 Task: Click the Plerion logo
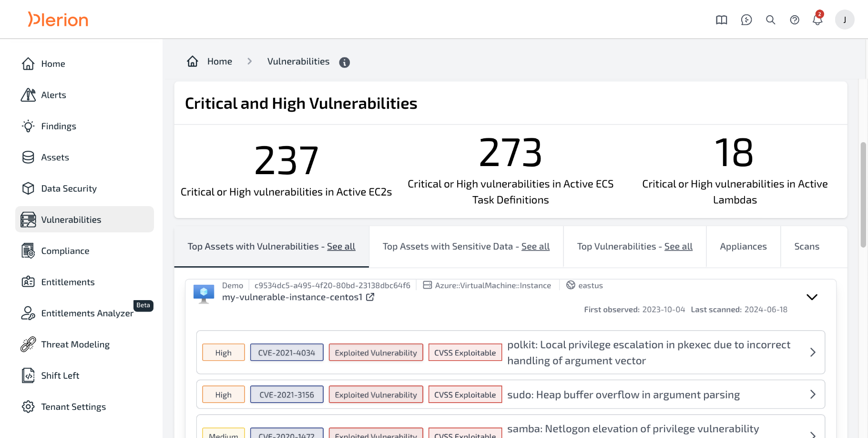[x=58, y=20]
